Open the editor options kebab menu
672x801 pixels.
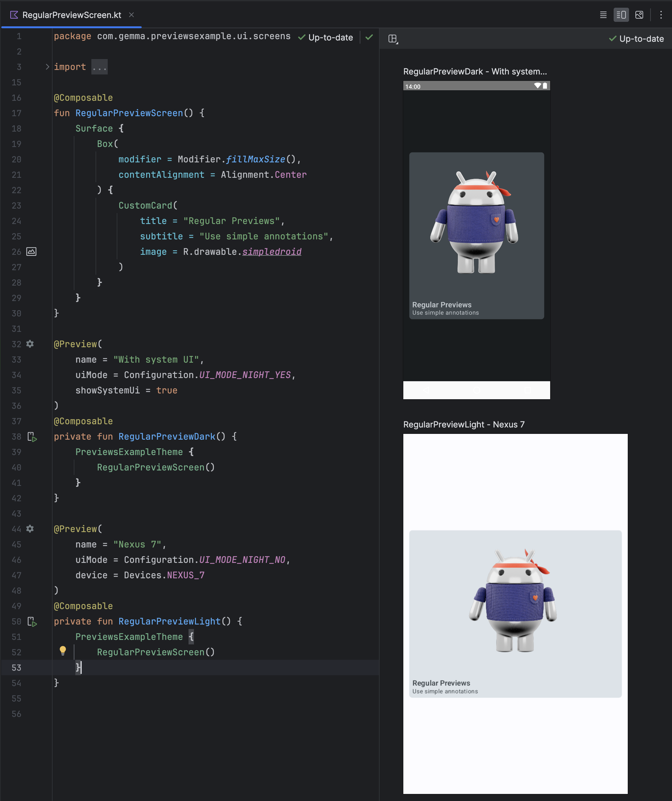(661, 15)
